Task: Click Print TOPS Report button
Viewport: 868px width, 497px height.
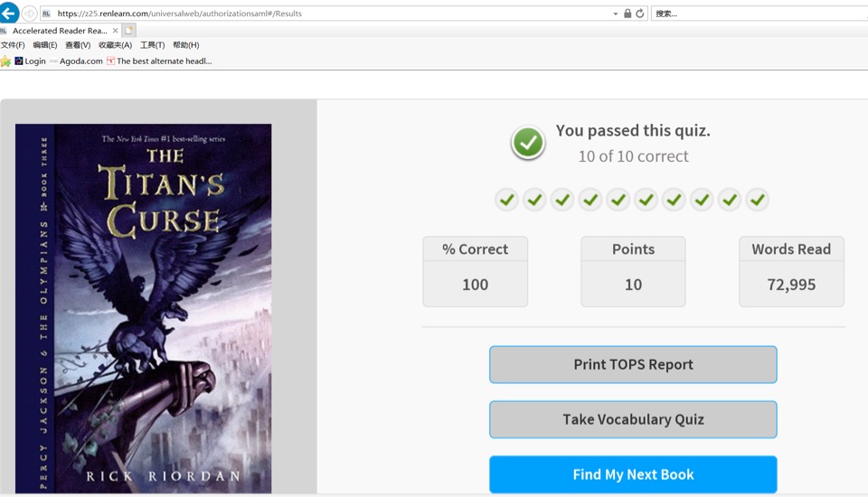Action: pos(633,365)
